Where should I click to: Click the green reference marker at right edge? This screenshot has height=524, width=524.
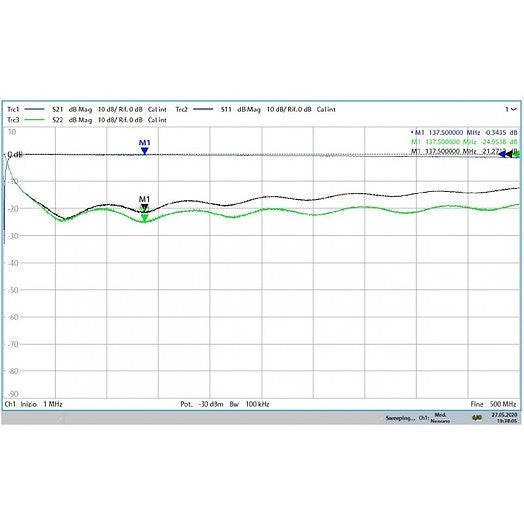click(x=517, y=154)
